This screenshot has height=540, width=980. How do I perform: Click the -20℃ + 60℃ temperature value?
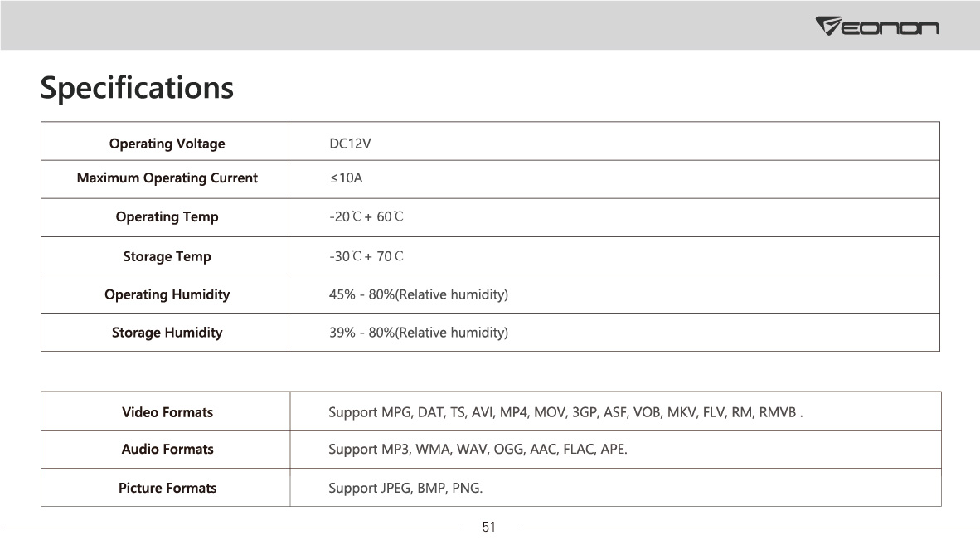366,217
